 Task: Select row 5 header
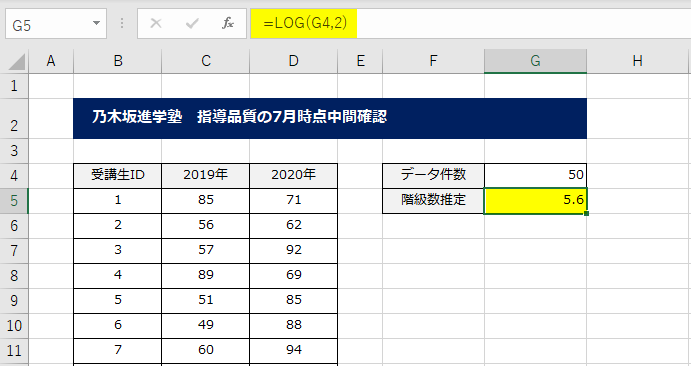pyautogui.click(x=14, y=201)
